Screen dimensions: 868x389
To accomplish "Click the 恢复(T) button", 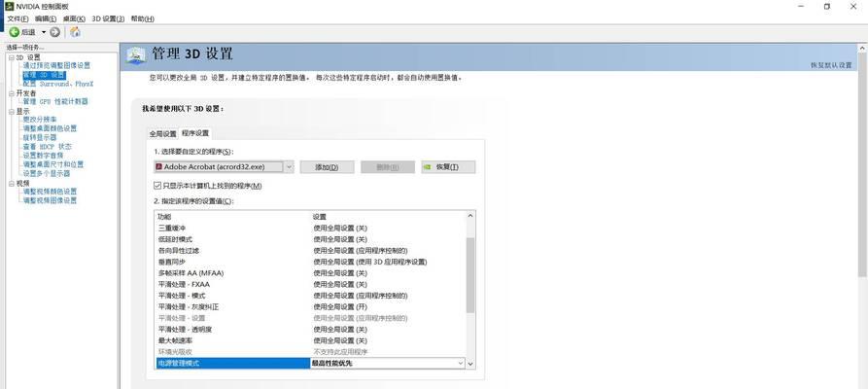I will 448,167.
